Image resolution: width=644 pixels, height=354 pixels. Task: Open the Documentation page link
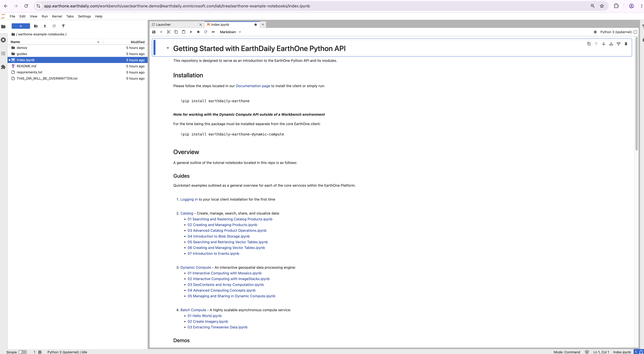coord(253,86)
